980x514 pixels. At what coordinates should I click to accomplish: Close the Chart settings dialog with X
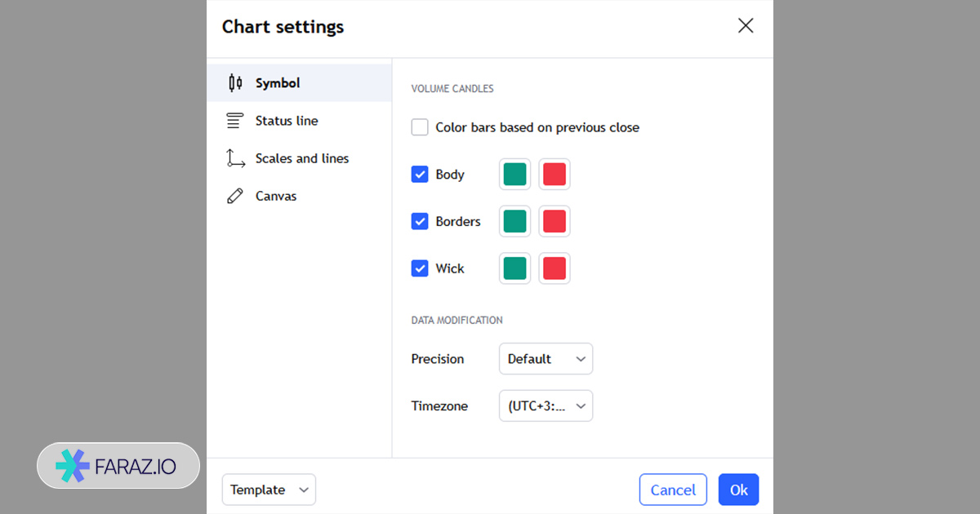745,26
